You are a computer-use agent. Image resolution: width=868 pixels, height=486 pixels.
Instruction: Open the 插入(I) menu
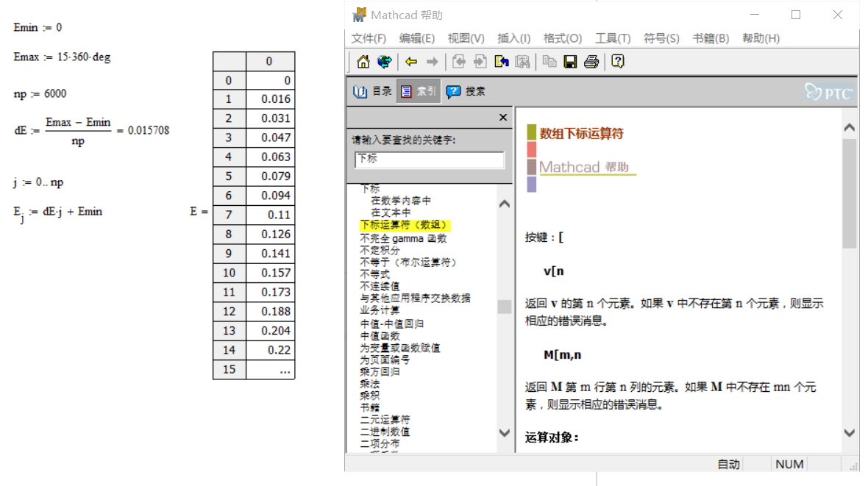[513, 38]
